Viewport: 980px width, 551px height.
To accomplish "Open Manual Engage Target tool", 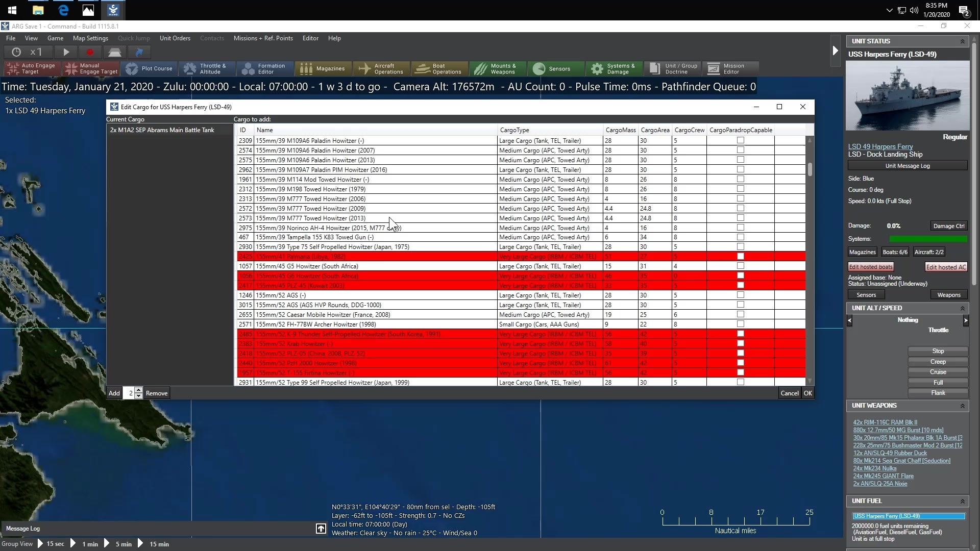I will pos(91,68).
